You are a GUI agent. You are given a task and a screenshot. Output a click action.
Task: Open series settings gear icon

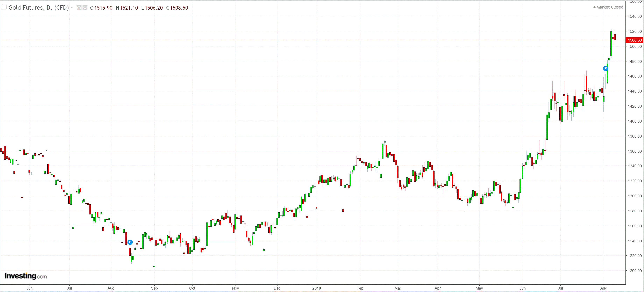tap(85, 8)
